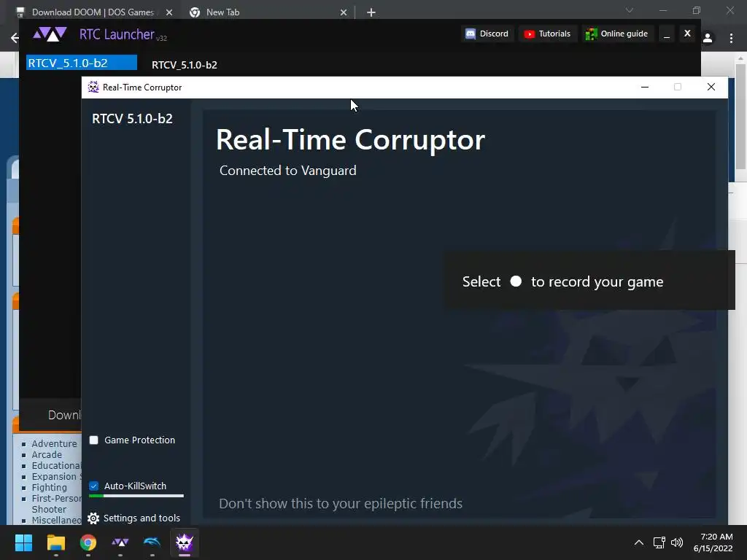
Task: Click the Auto-KillSwitch progress bar
Action: coord(136,496)
